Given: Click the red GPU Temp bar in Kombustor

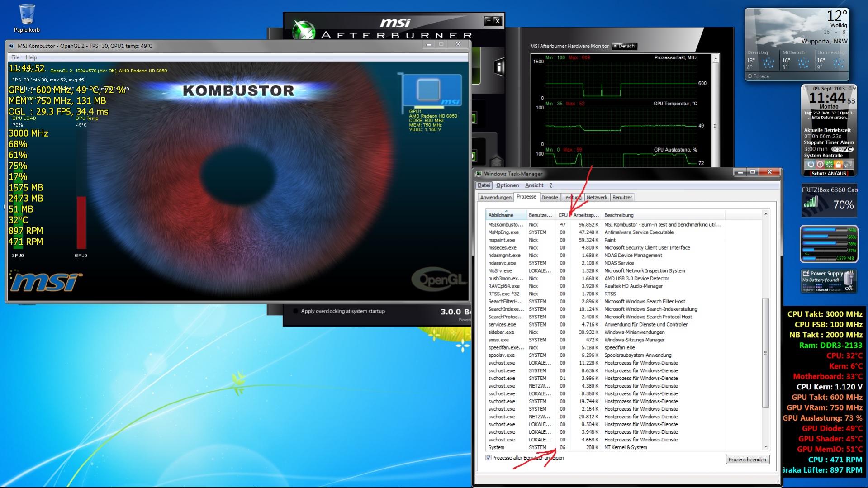Looking at the screenshot, I should click(x=81, y=222).
